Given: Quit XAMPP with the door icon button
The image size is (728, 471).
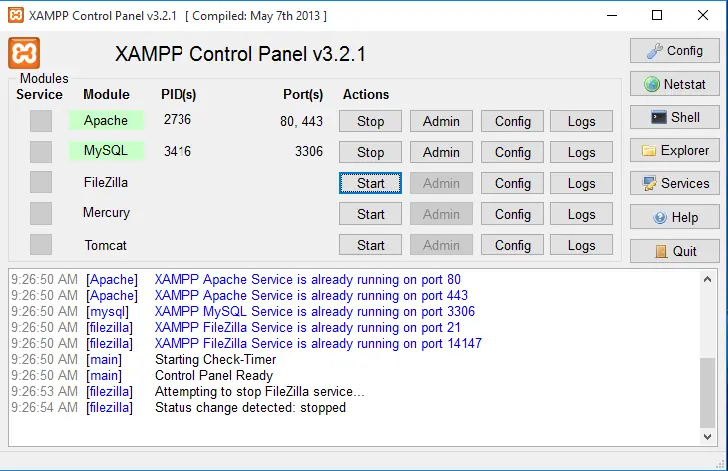Looking at the screenshot, I should click(x=675, y=251).
